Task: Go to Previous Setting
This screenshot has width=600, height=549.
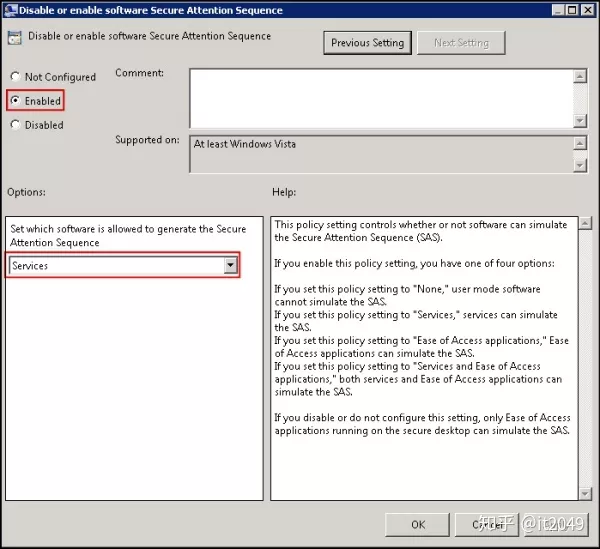Action: [x=367, y=43]
